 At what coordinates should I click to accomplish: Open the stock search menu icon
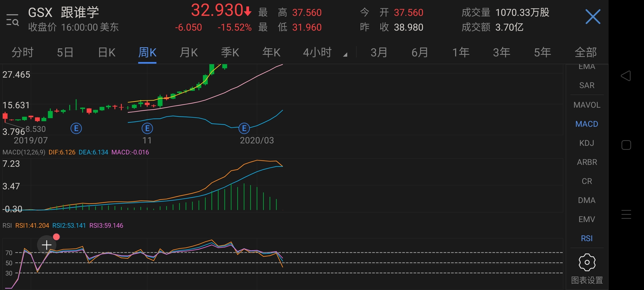(12, 20)
